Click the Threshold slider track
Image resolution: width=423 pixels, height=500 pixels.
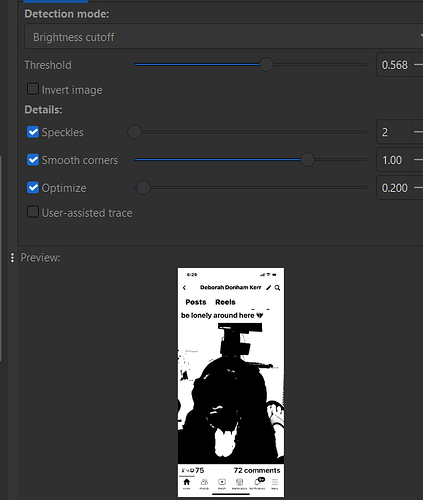(251, 65)
